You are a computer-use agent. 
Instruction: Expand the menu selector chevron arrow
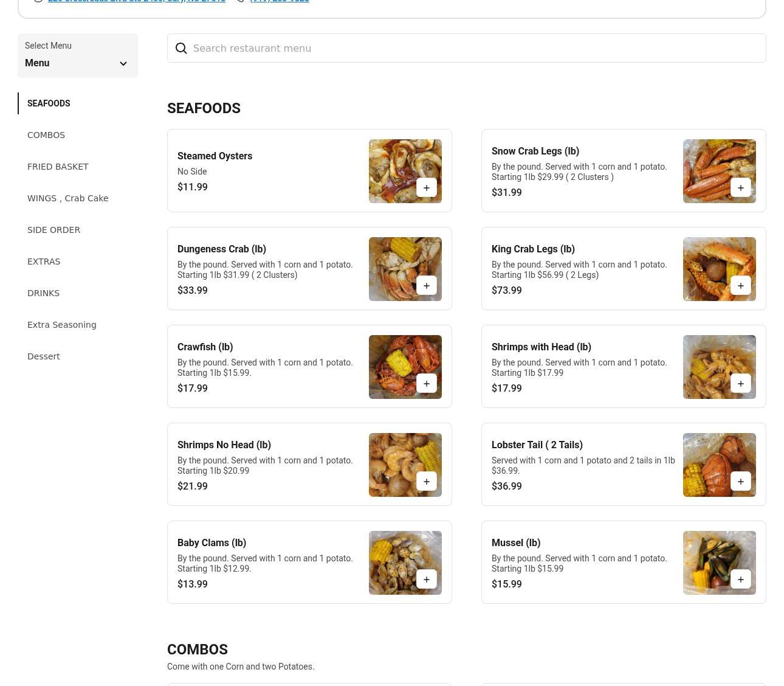pyautogui.click(x=123, y=64)
